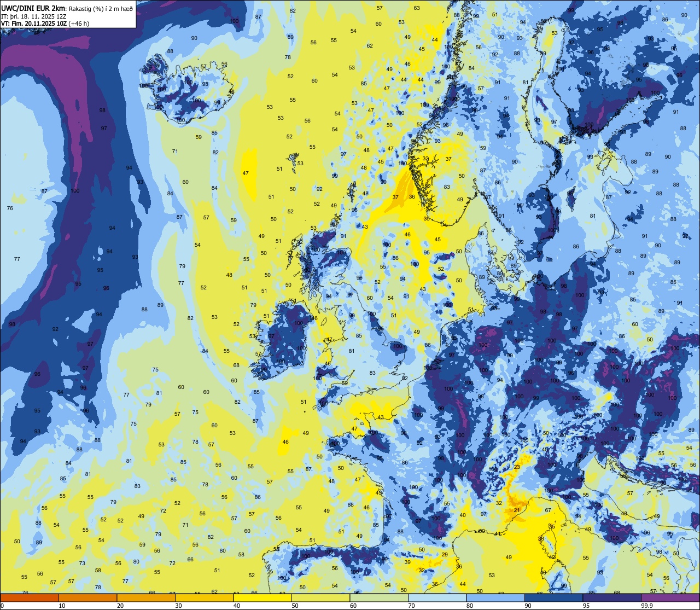Select the navy 95–99.9 legend segment
700x610 pixels.
[x=612, y=597]
